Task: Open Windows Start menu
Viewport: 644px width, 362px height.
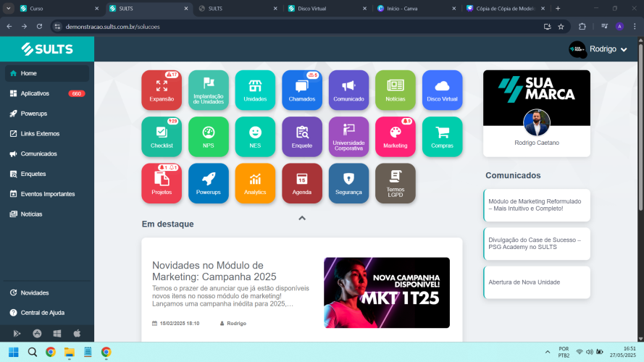Action: point(14,352)
